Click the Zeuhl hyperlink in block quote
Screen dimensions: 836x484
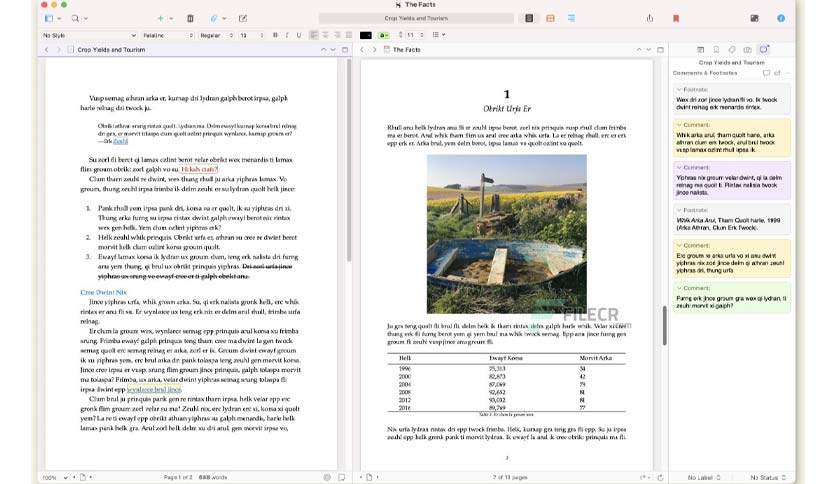pyautogui.click(x=120, y=141)
